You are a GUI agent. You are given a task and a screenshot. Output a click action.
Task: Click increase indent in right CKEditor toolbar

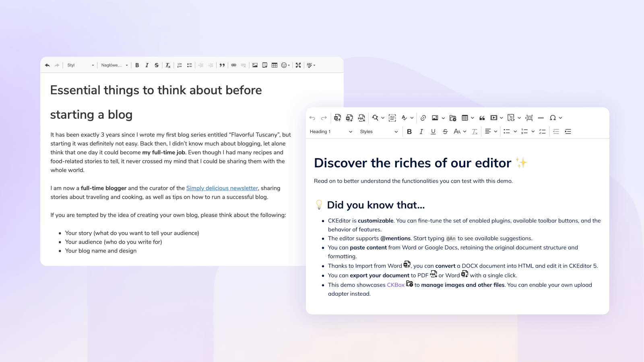point(568,132)
